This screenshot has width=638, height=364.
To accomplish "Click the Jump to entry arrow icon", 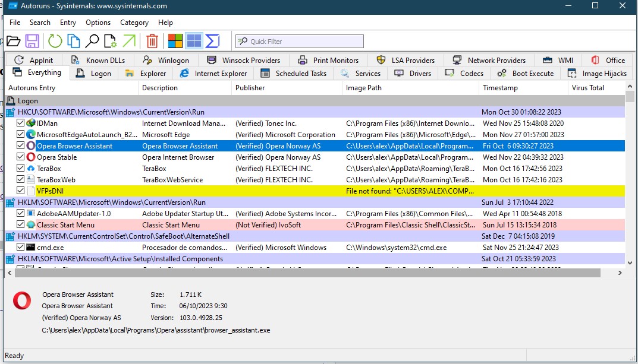I will coord(129,41).
